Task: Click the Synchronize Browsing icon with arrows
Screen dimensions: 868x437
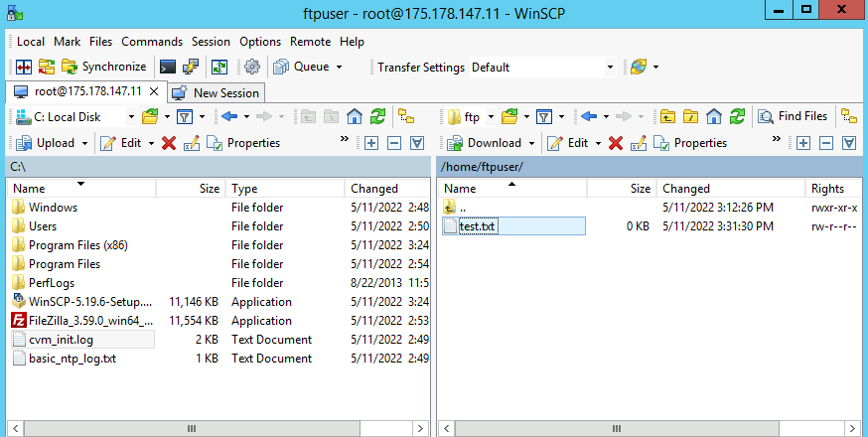Action: click(x=47, y=67)
